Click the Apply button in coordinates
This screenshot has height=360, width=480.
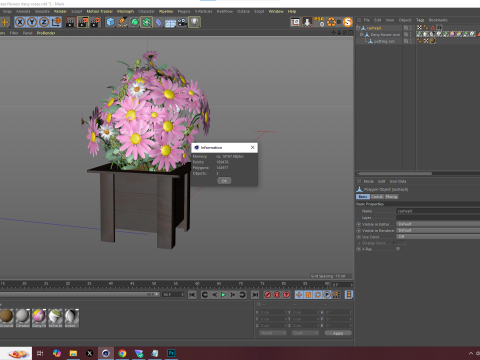click(x=338, y=333)
